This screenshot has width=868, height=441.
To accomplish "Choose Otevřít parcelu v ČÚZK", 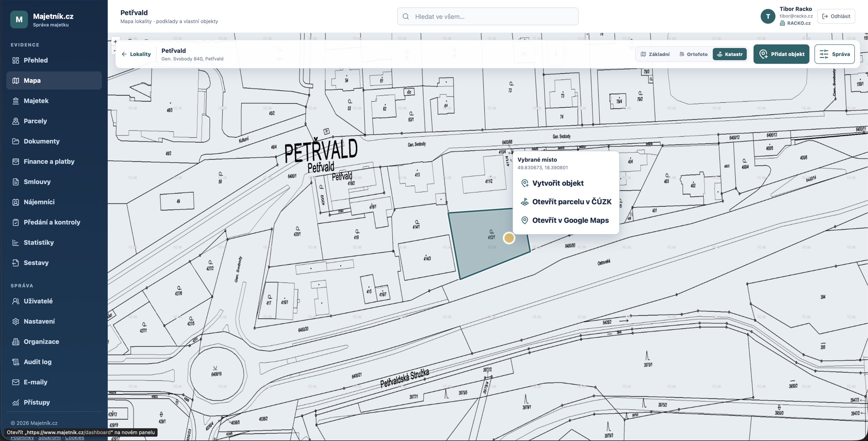I will pos(566,202).
